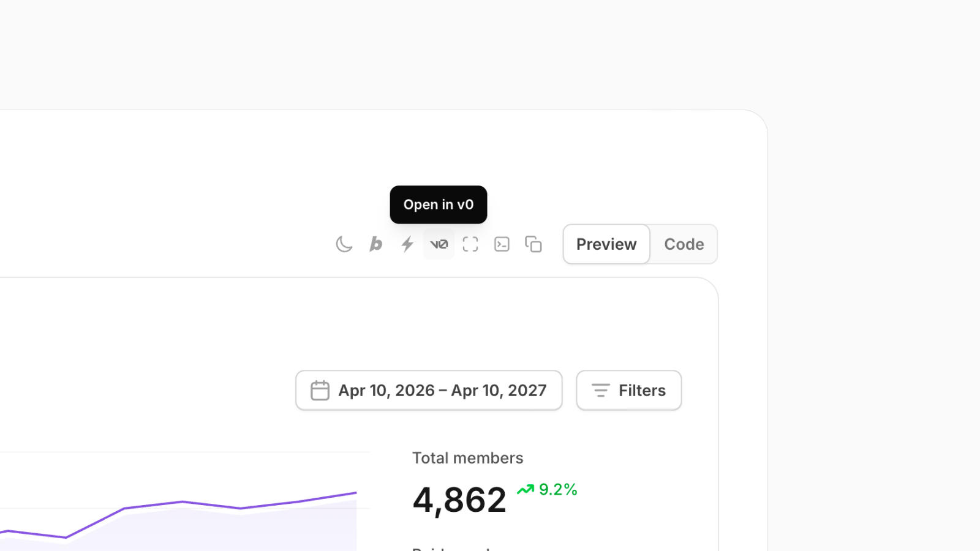Switch to the Preview tab
Screen dimensions: 980x551
click(x=606, y=244)
